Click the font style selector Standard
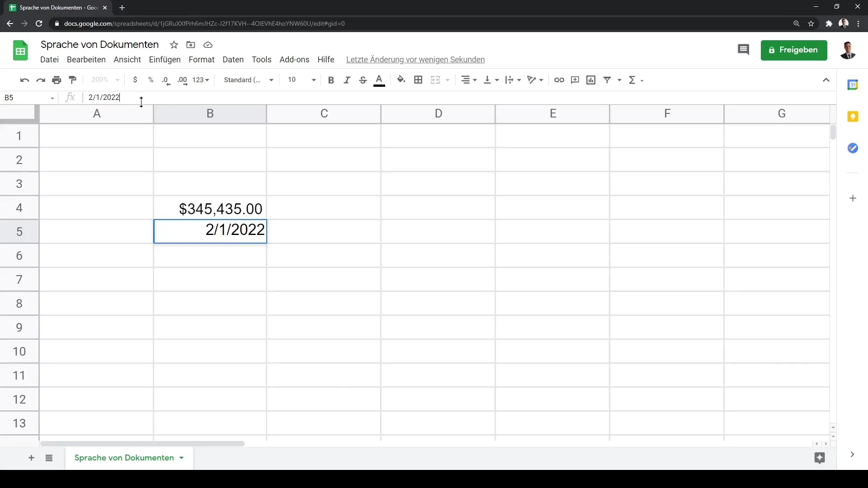Image resolution: width=868 pixels, height=488 pixels. tap(247, 80)
